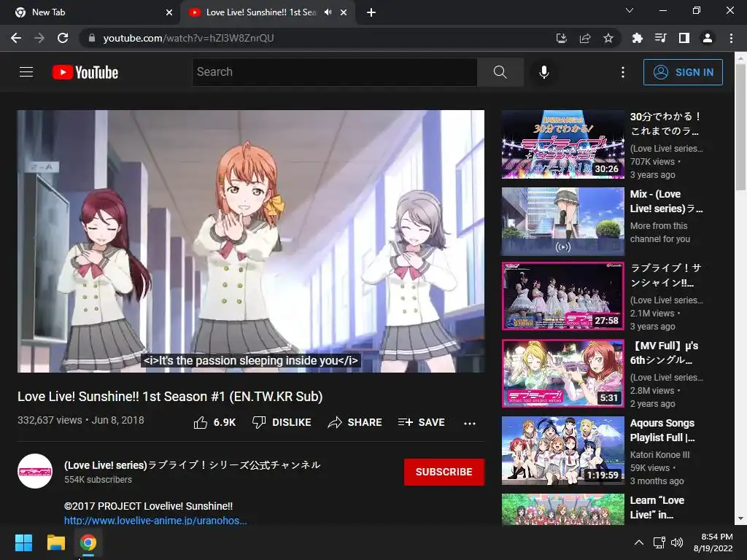Click 'Katori Konoe III' channel name

[x=659, y=455]
